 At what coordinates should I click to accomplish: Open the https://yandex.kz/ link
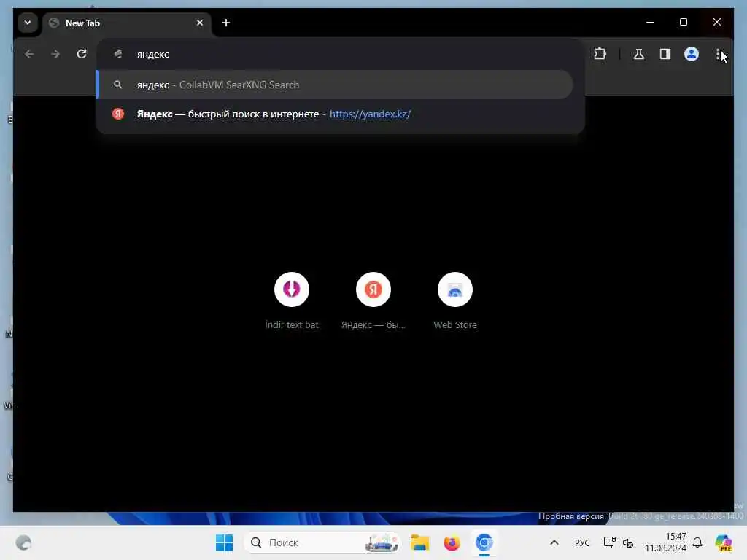(370, 114)
